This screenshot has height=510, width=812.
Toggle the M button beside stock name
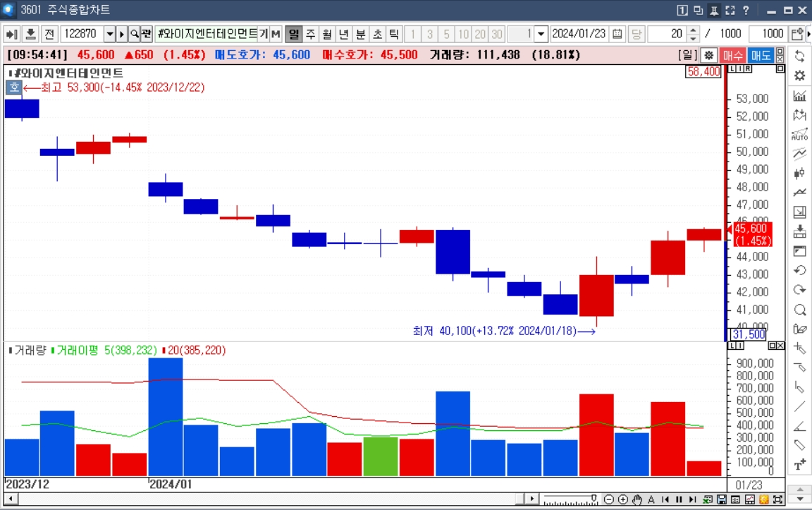point(276,34)
